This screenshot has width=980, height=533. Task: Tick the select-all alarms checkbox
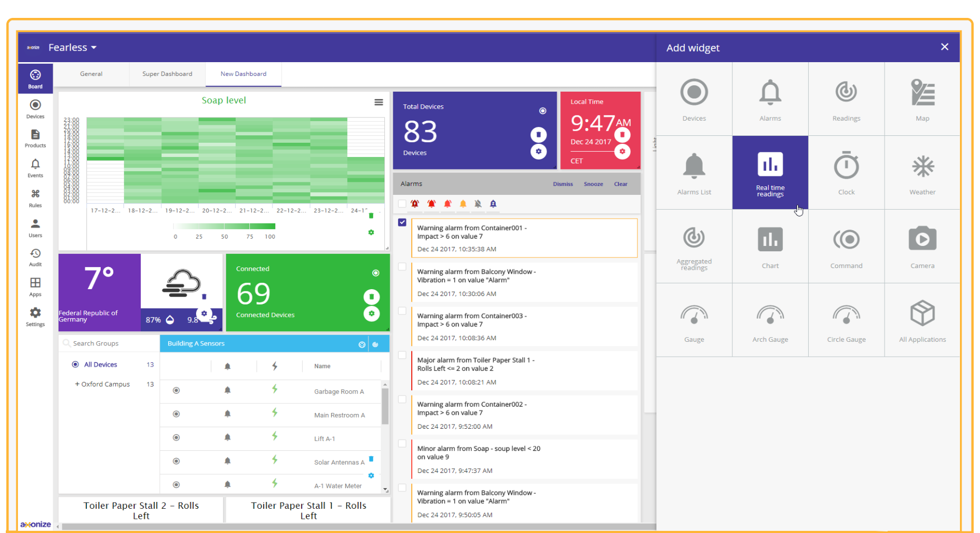point(402,203)
